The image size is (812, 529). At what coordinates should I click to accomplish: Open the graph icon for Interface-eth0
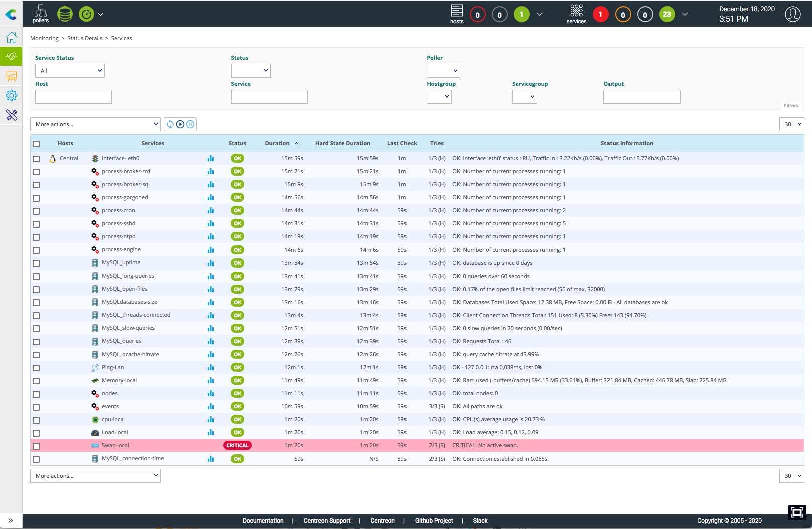pos(211,158)
